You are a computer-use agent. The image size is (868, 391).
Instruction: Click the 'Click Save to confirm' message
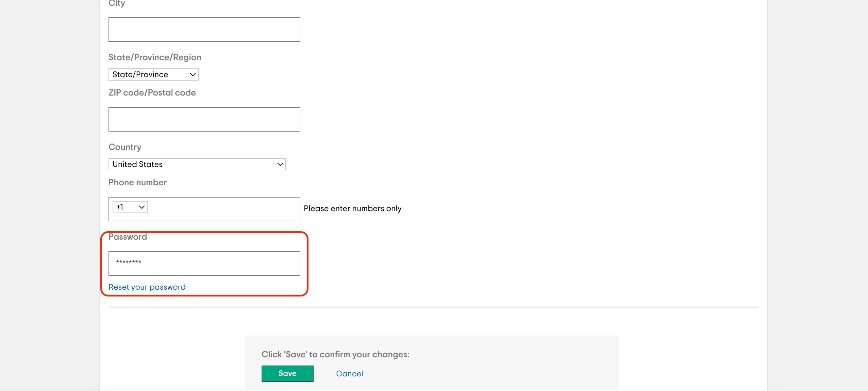[335, 354]
